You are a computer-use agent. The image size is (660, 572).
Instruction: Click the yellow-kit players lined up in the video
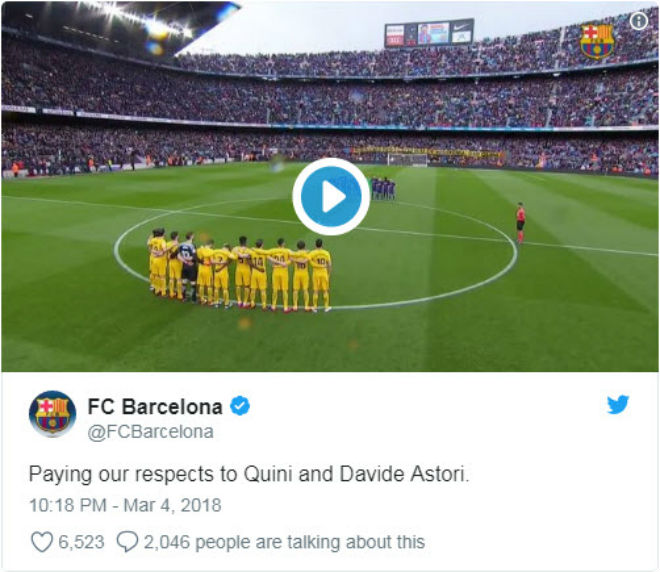point(240,270)
